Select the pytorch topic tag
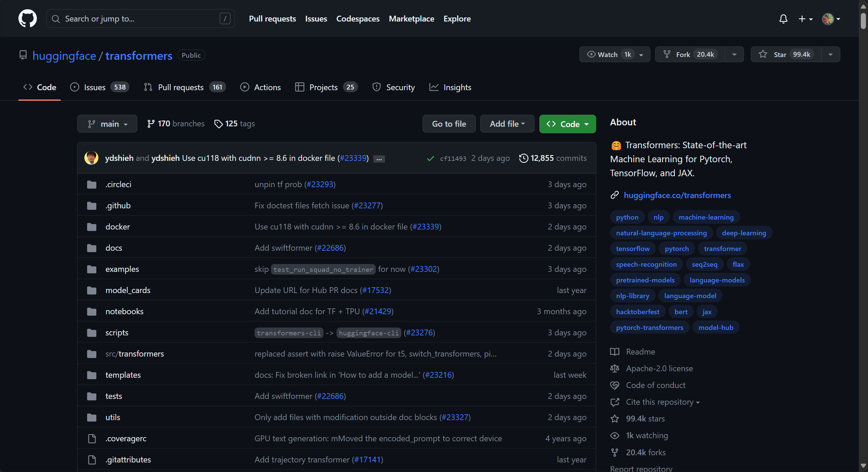Viewport: 868px width, 472px height. [677, 249]
